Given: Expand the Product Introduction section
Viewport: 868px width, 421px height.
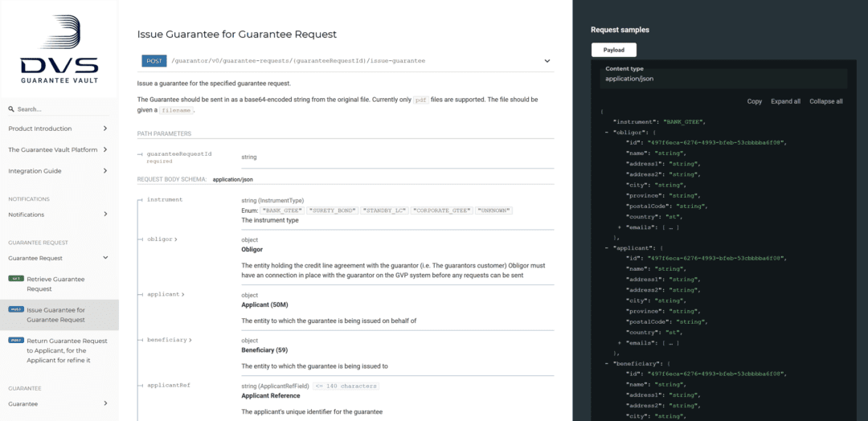Looking at the screenshot, I should pyautogui.click(x=105, y=129).
